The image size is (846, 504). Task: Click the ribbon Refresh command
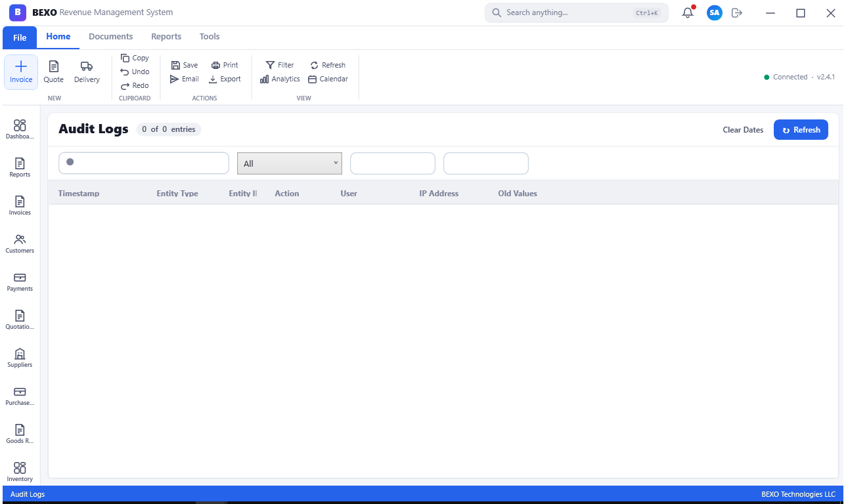point(328,65)
